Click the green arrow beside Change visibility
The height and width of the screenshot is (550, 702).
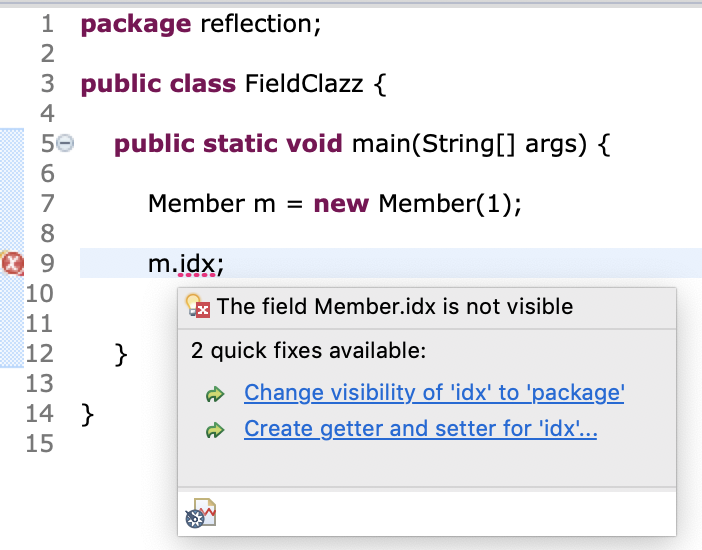pyautogui.click(x=215, y=394)
